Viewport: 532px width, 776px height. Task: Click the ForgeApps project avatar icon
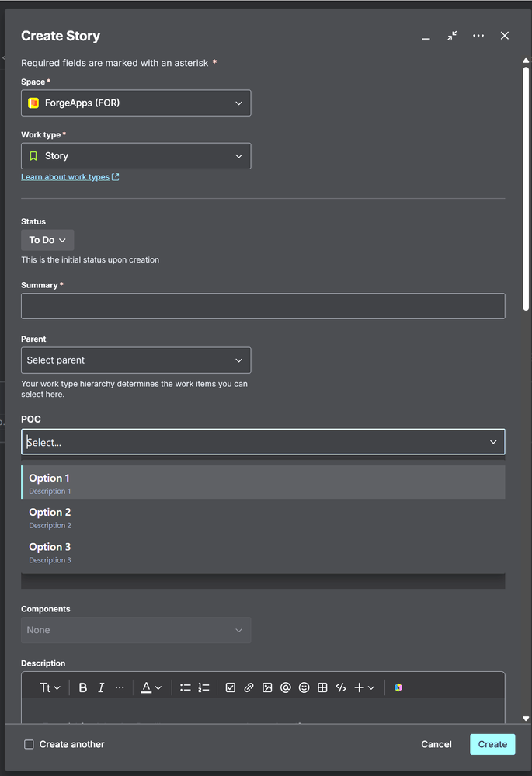click(x=33, y=103)
